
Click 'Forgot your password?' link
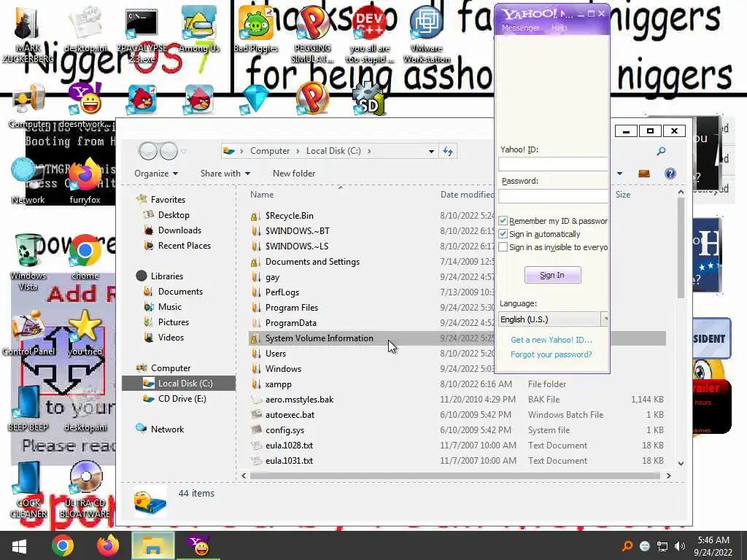click(x=551, y=354)
